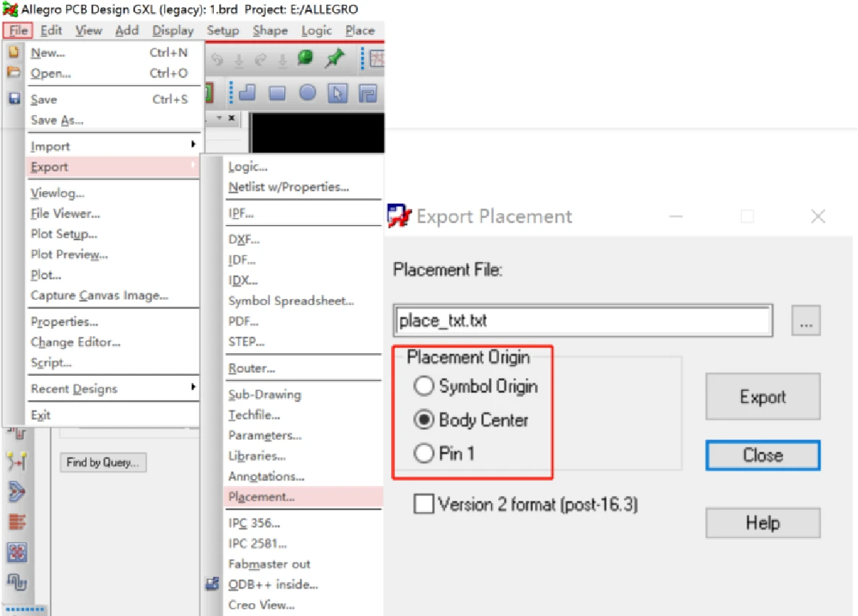Click the L-shaped polygon shape tool

click(248, 93)
